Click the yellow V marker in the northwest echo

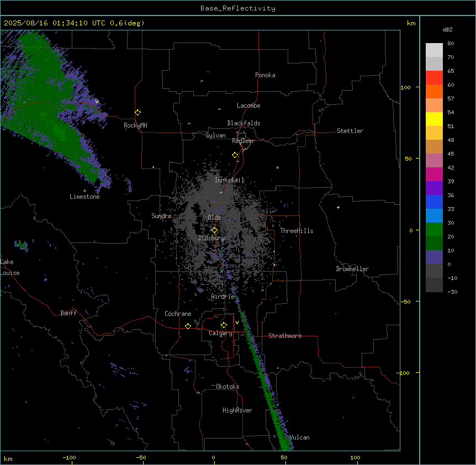(97, 102)
